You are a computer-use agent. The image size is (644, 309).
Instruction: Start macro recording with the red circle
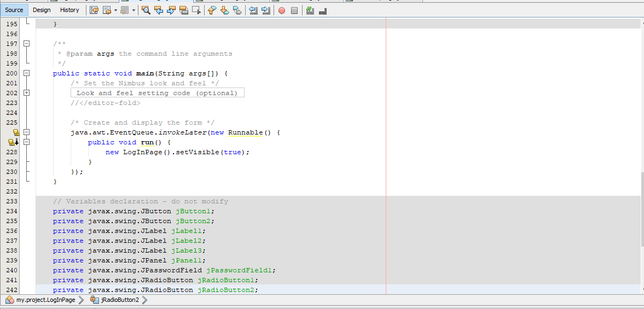282,11
